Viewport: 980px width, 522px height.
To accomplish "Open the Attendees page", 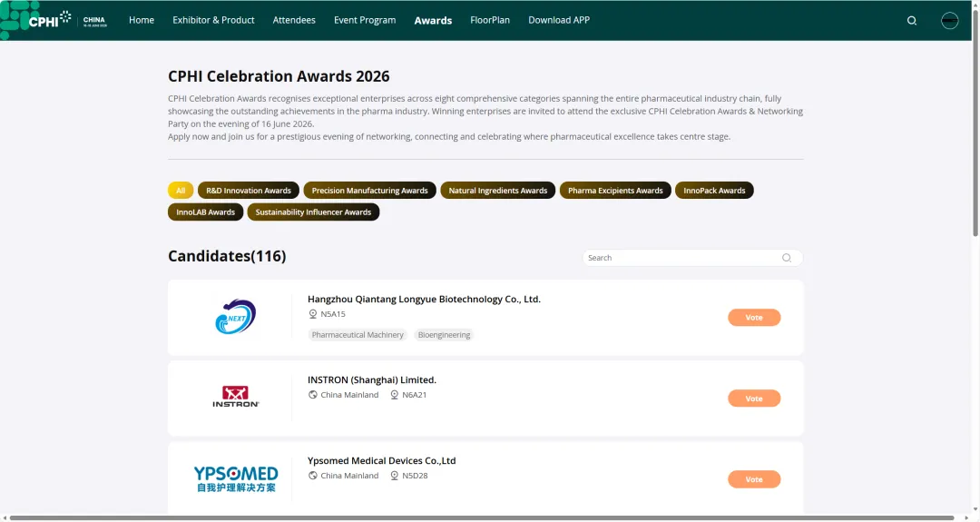I will [294, 20].
